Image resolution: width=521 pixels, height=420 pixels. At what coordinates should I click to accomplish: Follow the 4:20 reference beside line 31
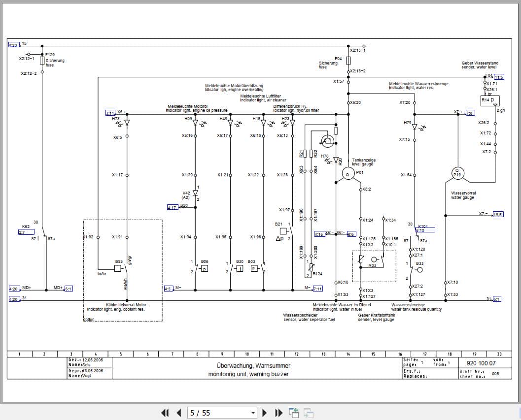coord(14,299)
